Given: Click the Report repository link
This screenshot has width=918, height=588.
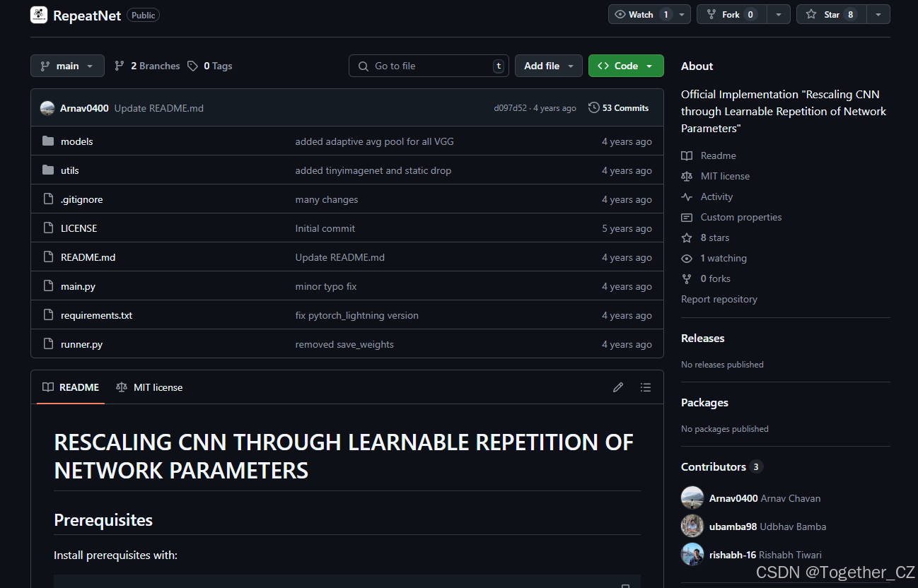Looking at the screenshot, I should [x=719, y=299].
